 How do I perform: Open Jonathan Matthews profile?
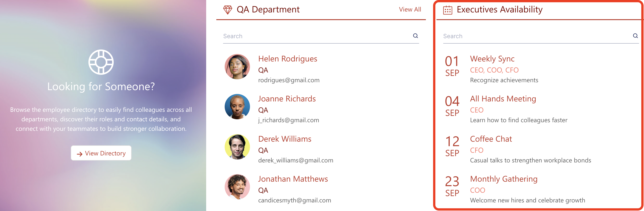pyautogui.click(x=293, y=179)
